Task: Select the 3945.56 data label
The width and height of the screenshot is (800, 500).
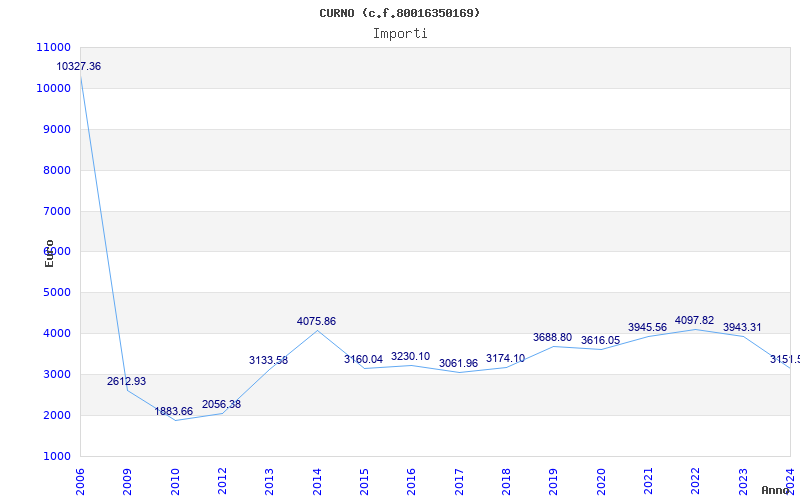Action: 647,327
